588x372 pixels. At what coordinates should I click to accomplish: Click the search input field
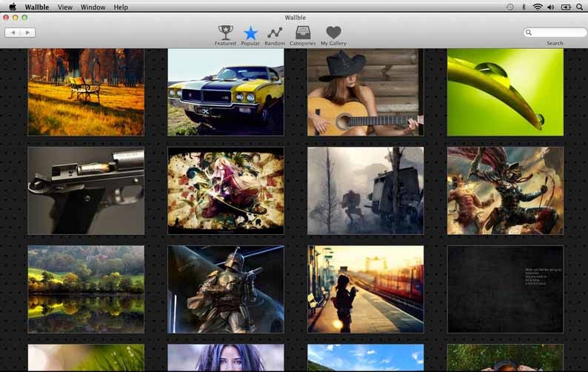[x=555, y=33]
